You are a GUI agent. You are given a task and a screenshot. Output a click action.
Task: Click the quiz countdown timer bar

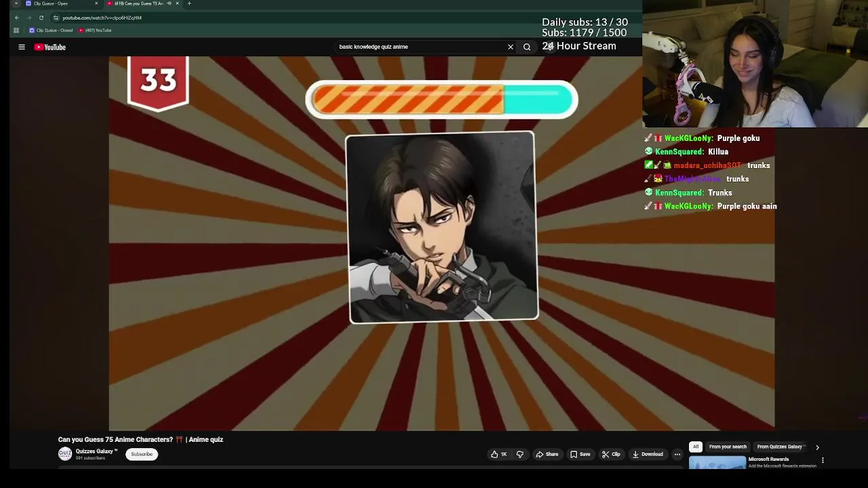(x=441, y=100)
